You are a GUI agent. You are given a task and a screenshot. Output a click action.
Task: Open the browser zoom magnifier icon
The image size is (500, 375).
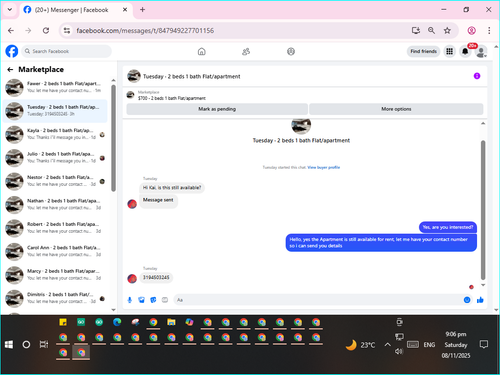point(431,31)
